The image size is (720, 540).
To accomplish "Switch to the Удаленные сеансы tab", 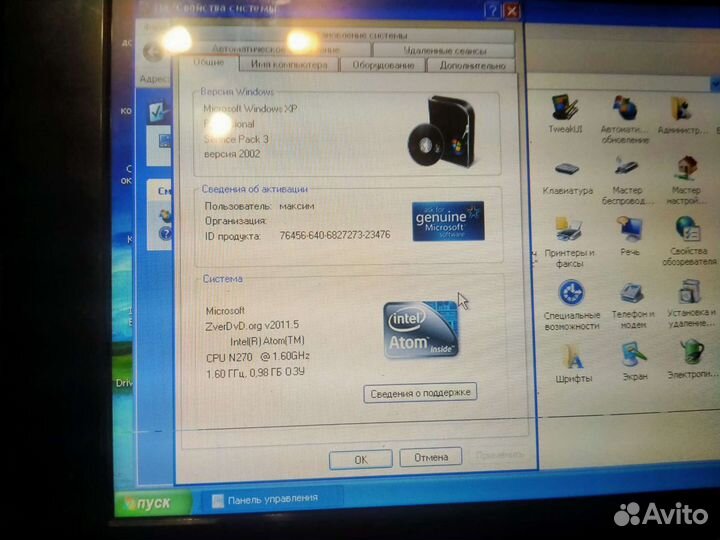I will (x=444, y=50).
